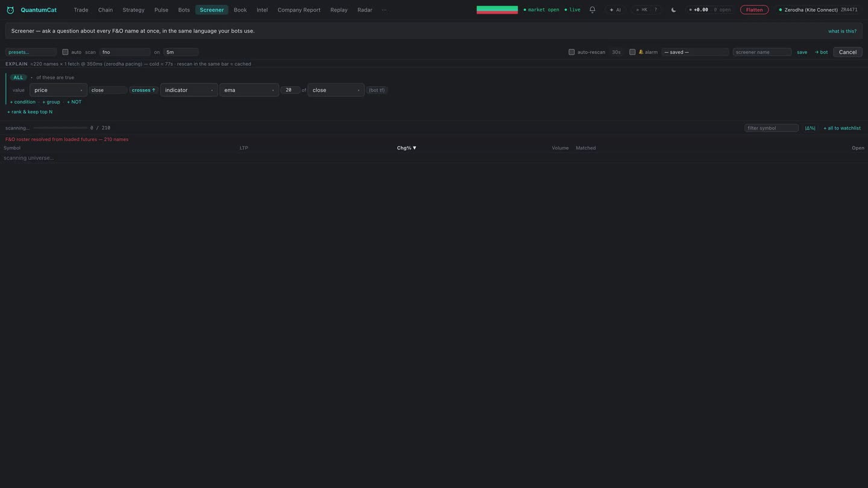Switch to the Replay tab
This screenshot has height=488, width=868.
point(339,10)
